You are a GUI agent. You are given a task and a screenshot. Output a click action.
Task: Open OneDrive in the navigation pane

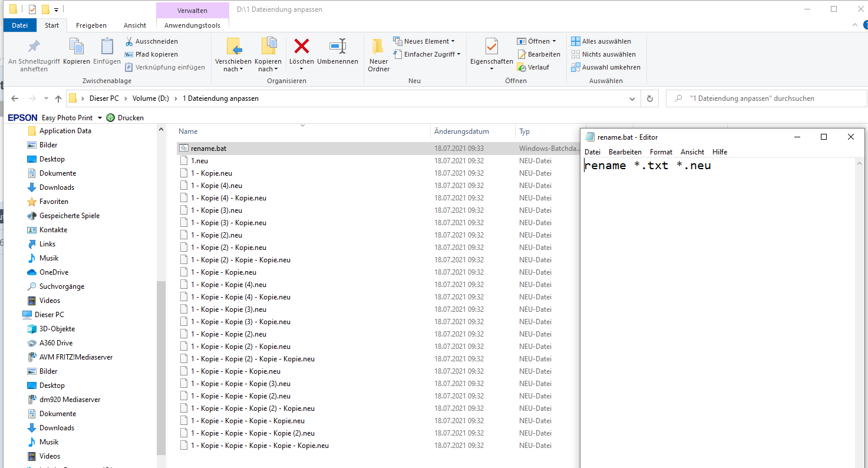click(x=54, y=272)
